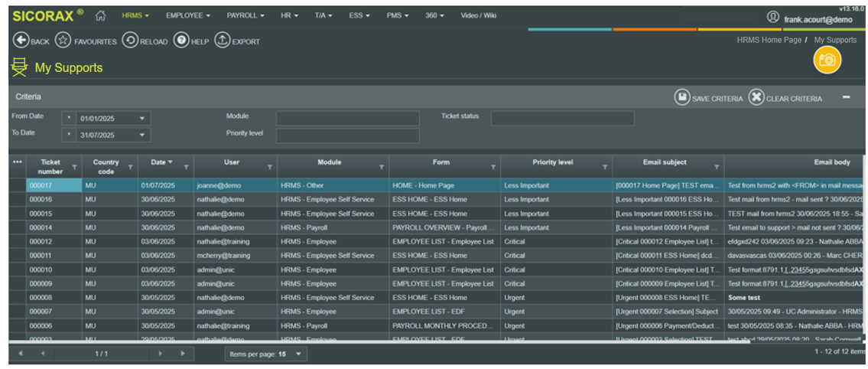Click ticket 000009 number cell
The image size is (868, 369).
pyautogui.click(x=54, y=284)
